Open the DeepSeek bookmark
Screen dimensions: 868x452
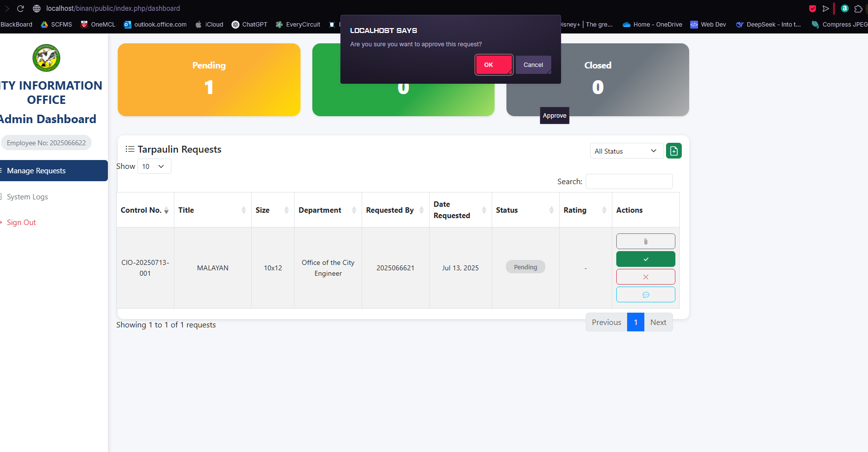(x=768, y=24)
